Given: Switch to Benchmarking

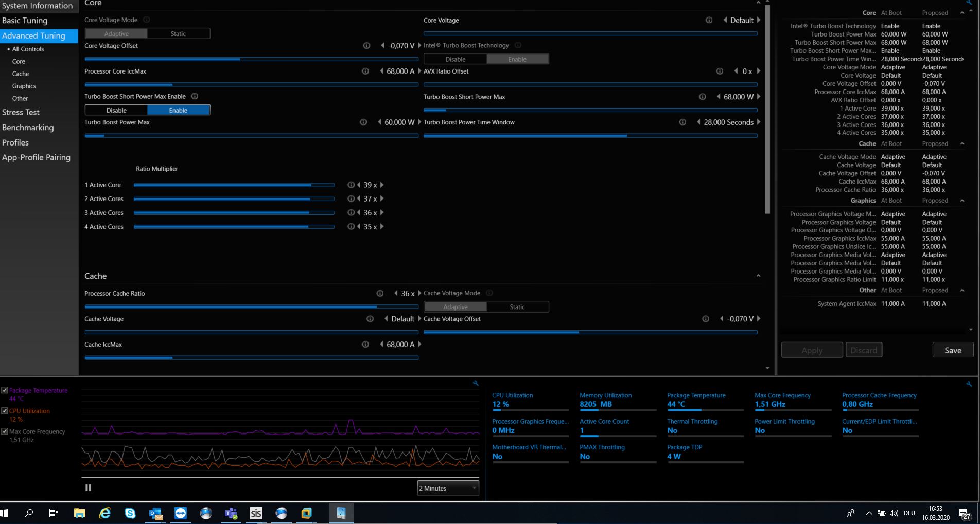Looking at the screenshot, I should click(x=28, y=128).
